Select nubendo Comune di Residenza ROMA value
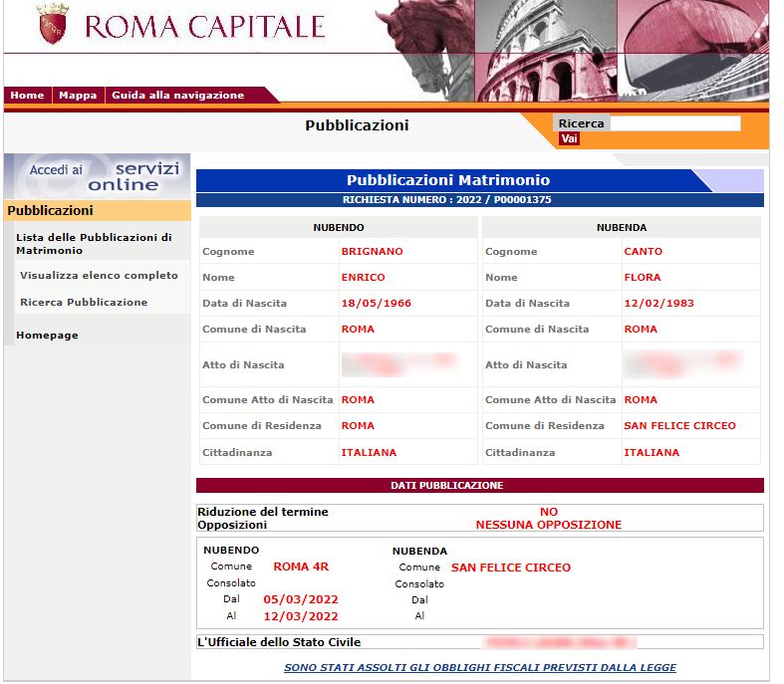 point(358,426)
